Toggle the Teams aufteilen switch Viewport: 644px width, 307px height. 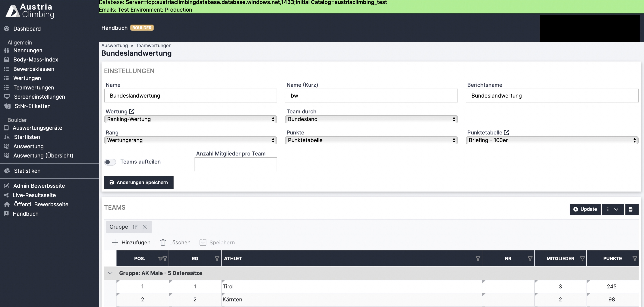pos(110,162)
